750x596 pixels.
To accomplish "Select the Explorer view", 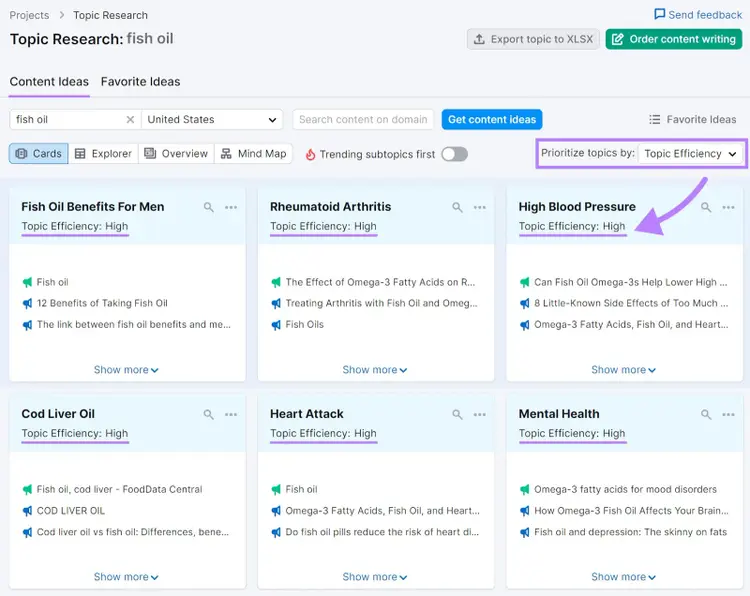I will tap(103, 154).
